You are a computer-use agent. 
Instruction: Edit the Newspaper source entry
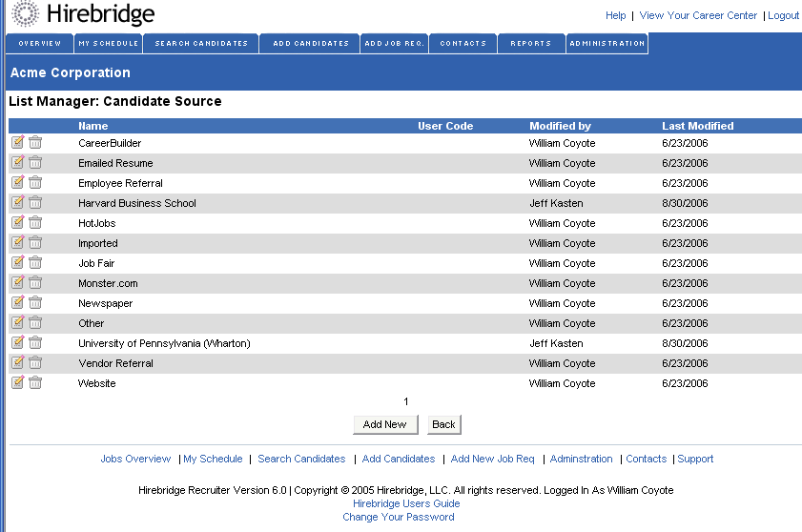click(18, 302)
